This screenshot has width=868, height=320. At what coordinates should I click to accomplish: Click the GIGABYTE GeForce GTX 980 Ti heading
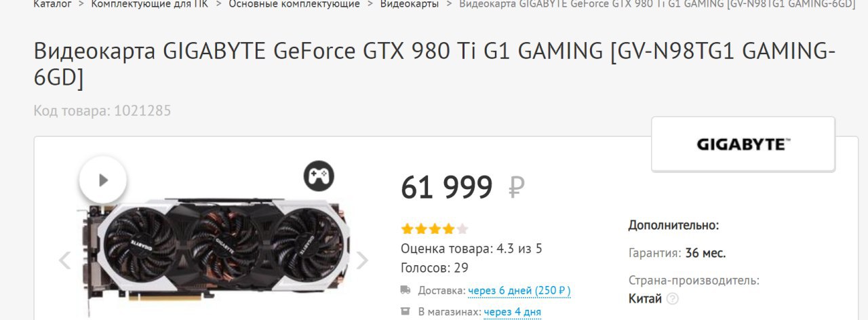click(434, 64)
